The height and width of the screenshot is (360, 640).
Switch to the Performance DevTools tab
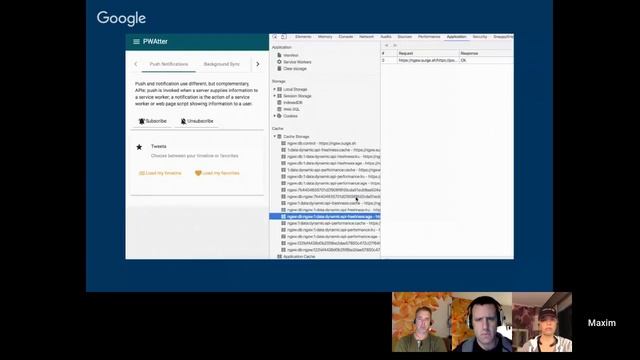point(429,37)
